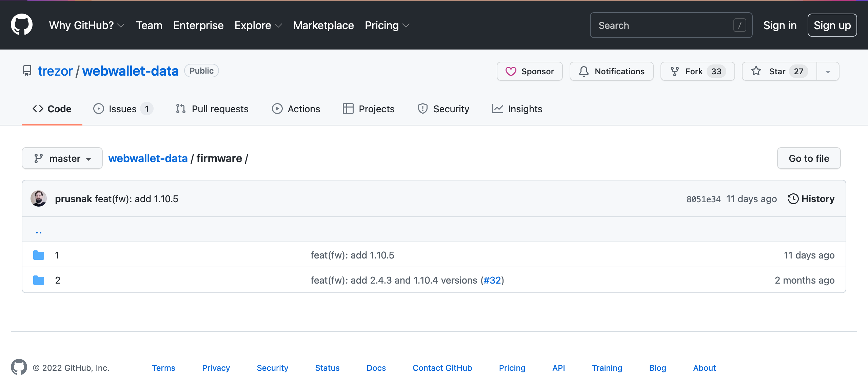Click the Go to file button
Screen dimensions: 868x384
pyautogui.click(x=809, y=158)
